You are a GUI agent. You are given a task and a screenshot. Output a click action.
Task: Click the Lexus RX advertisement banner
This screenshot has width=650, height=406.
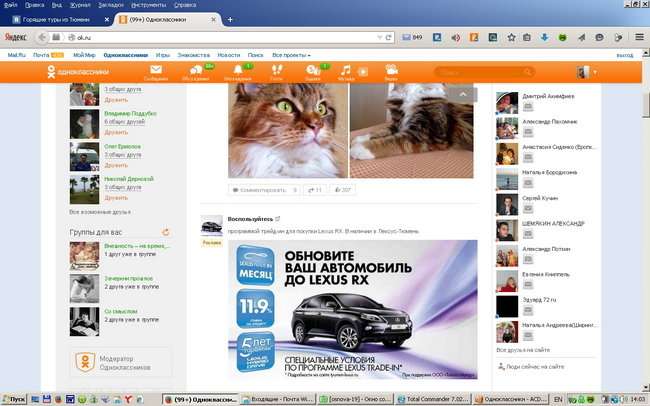click(x=353, y=309)
